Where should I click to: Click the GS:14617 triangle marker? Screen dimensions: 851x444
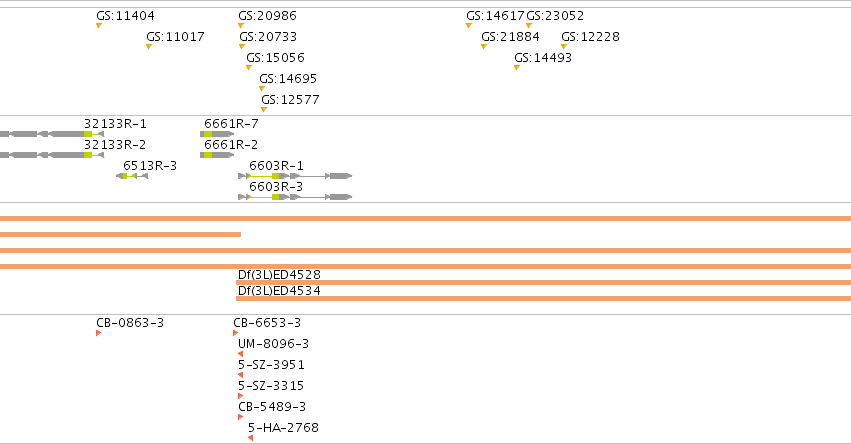pyautogui.click(x=469, y=26)
